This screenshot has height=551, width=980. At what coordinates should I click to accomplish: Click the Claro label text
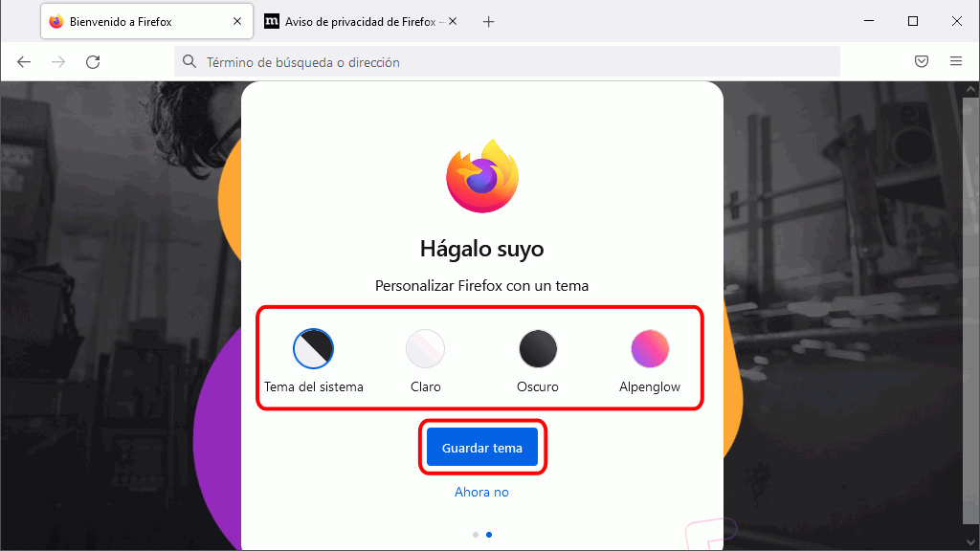(426, 386)
